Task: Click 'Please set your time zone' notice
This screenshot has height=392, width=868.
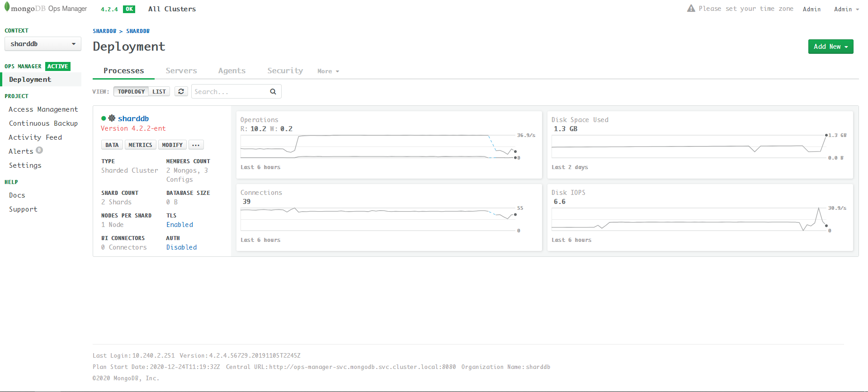Action: (746, 9)
